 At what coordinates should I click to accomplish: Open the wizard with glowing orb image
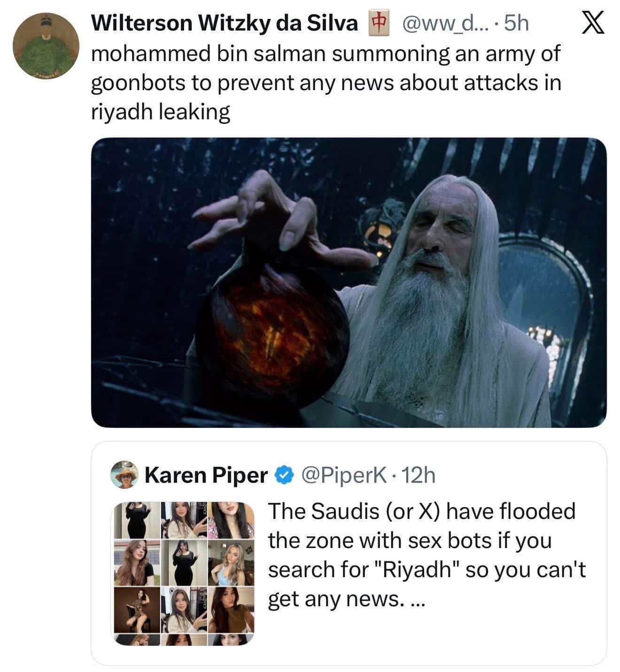pos(348,282)
